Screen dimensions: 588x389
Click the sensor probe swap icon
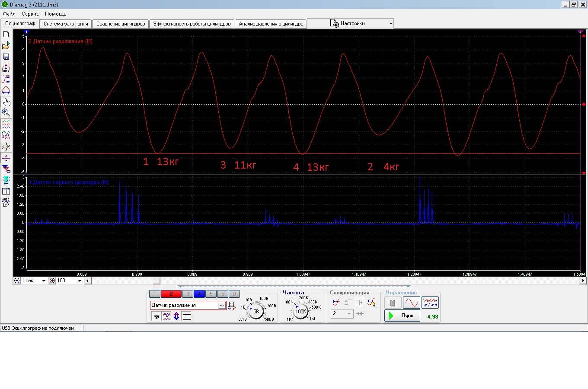point(232,306)
